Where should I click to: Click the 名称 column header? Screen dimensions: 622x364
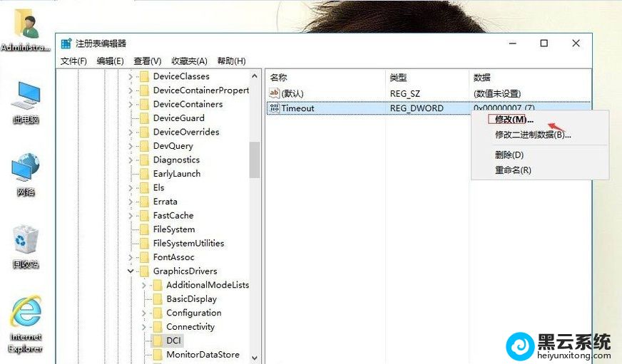pyautogui.click(x=279, y=78)
